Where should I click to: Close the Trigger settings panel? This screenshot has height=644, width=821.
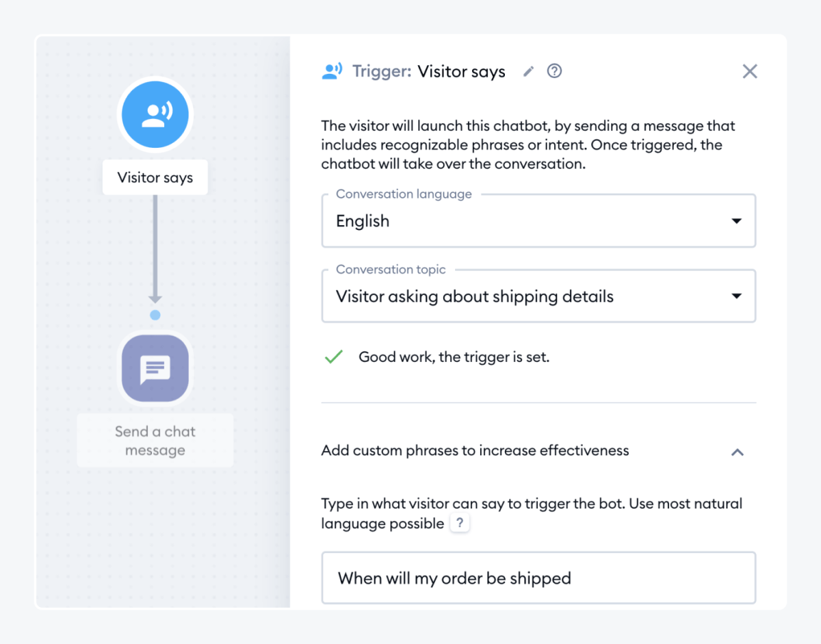[x=749, y=70]
